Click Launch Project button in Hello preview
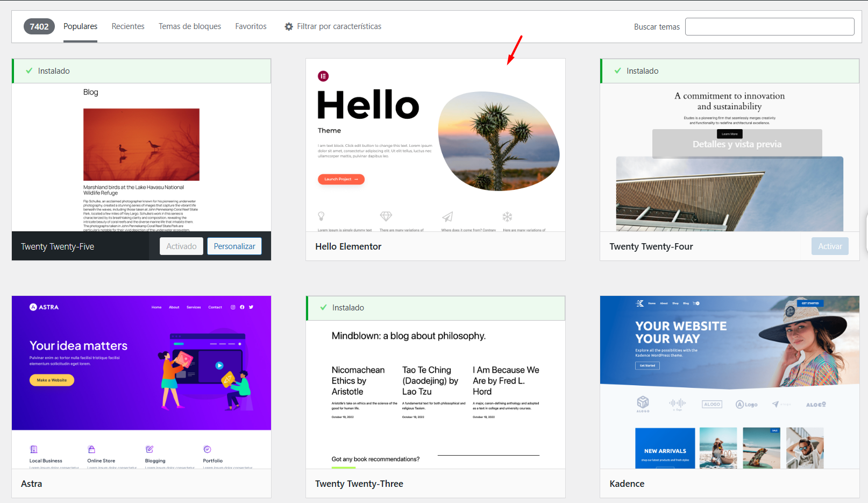This screenshot has height=503, width=868. click(x=341, y=179)
